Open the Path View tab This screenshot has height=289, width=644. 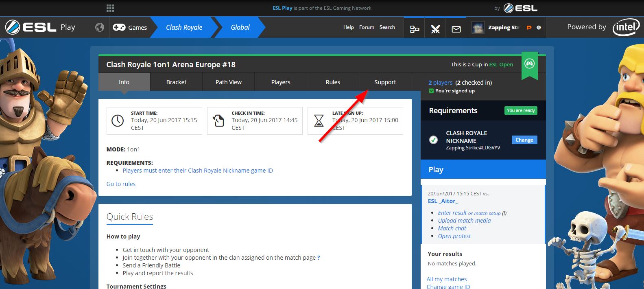click(229, 82)
